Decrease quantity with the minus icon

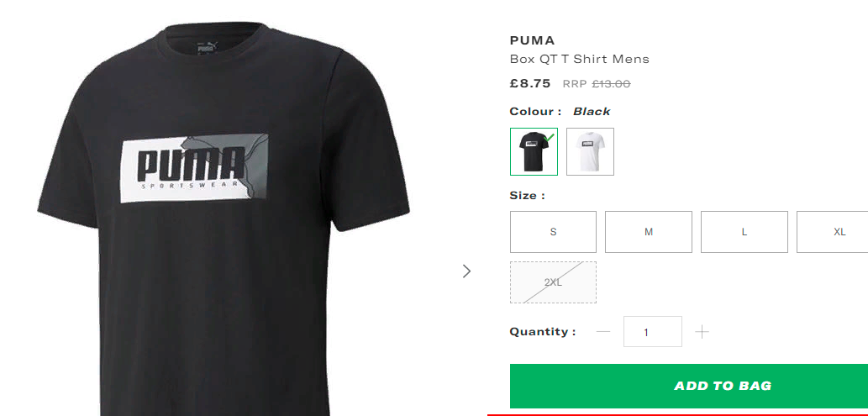click(x=603, y=332)
